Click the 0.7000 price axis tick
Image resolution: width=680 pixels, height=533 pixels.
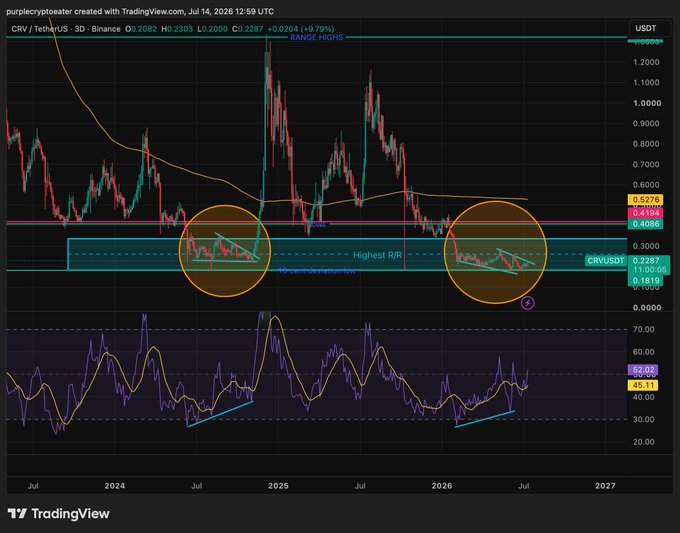(646, 164)
